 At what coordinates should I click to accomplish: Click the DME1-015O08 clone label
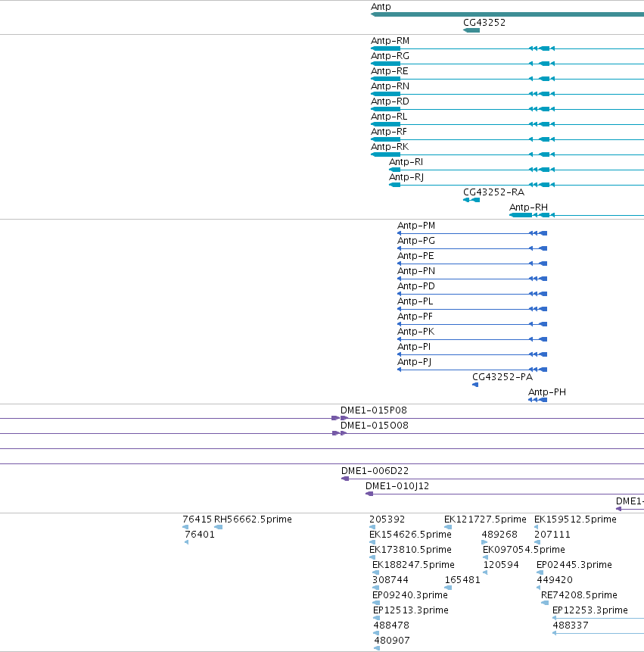(x=375, y=426)
